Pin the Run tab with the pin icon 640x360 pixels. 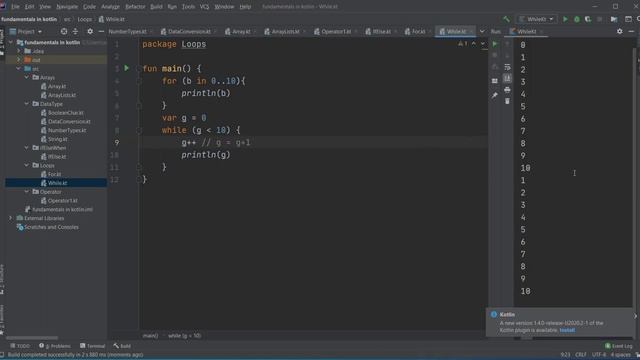point(495,96)
